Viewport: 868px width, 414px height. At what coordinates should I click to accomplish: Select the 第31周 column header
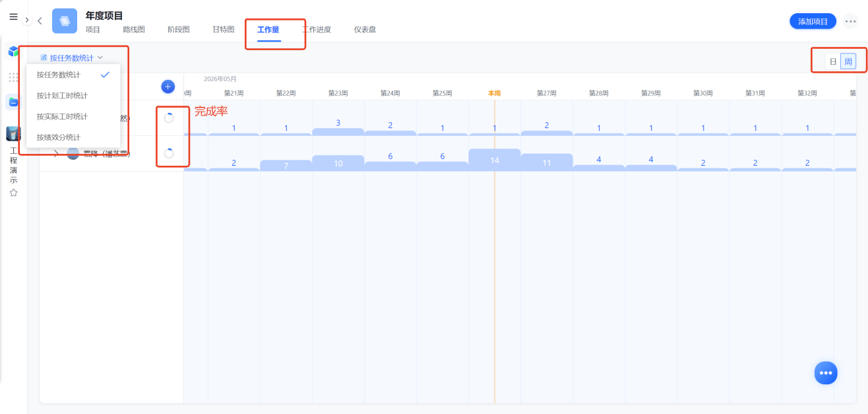pos(756,94)
